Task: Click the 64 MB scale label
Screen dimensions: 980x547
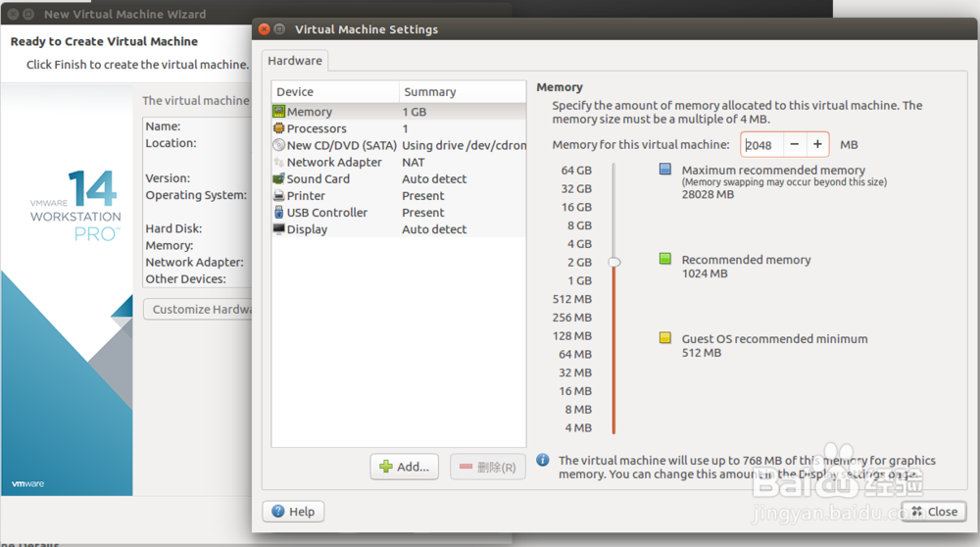Action: tap(575, 355)
